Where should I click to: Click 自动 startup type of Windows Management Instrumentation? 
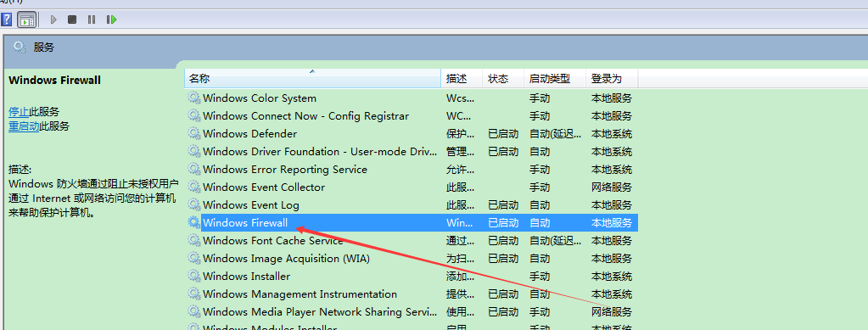(540, 294)
